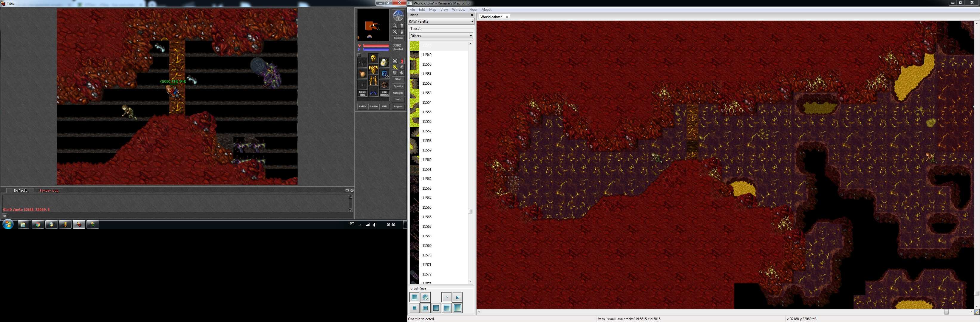This screenshot has height=322, width=980.
Task: Select offensive fight mode crossed swords
Action: [395, 61]
